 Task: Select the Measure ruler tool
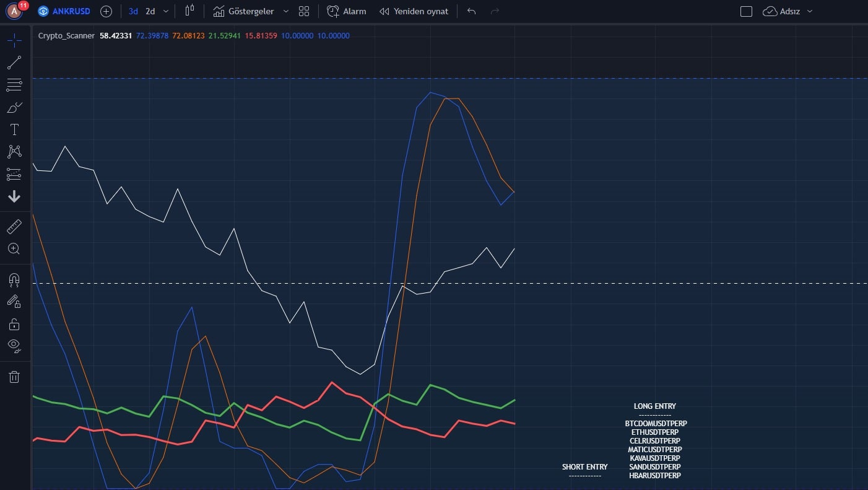coord(14,226)
